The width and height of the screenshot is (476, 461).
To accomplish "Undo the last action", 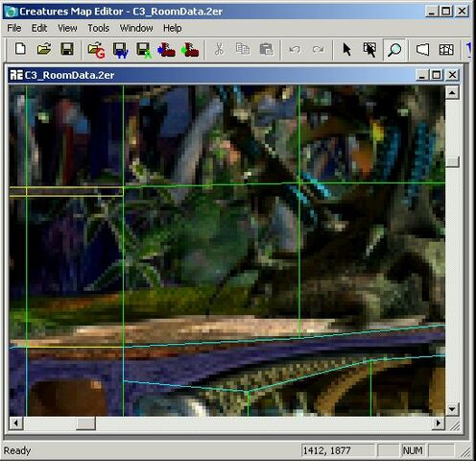I will point(295,50).
